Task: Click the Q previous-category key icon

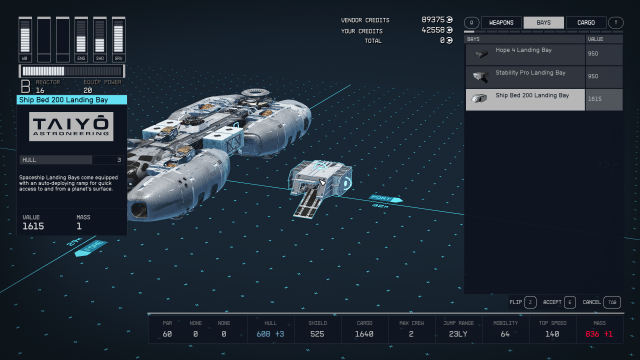Action: [471, 22]
